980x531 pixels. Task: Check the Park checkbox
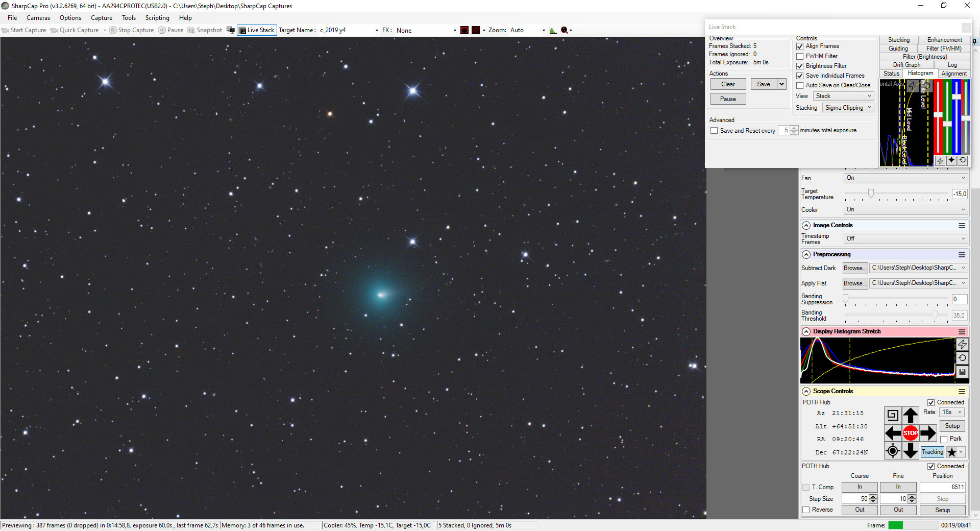(944, 439)
